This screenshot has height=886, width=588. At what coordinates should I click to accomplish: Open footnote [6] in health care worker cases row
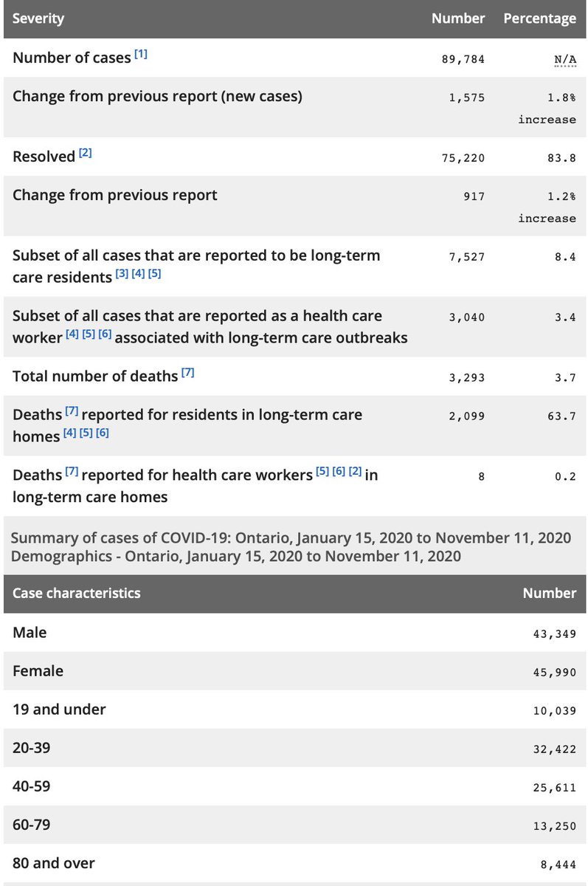click(105, 334)
